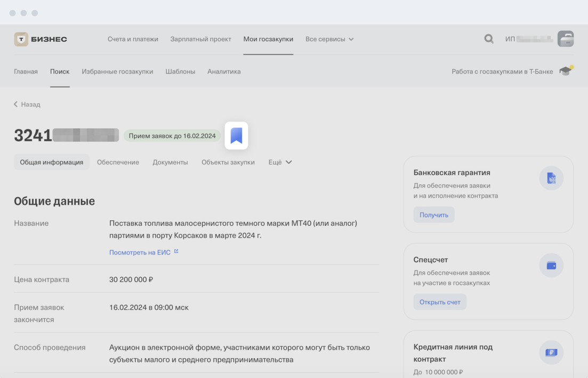Click the Цена контракта label
This screenshot has height=378, width=588.
pyautogui.click(x=42, y=280)
